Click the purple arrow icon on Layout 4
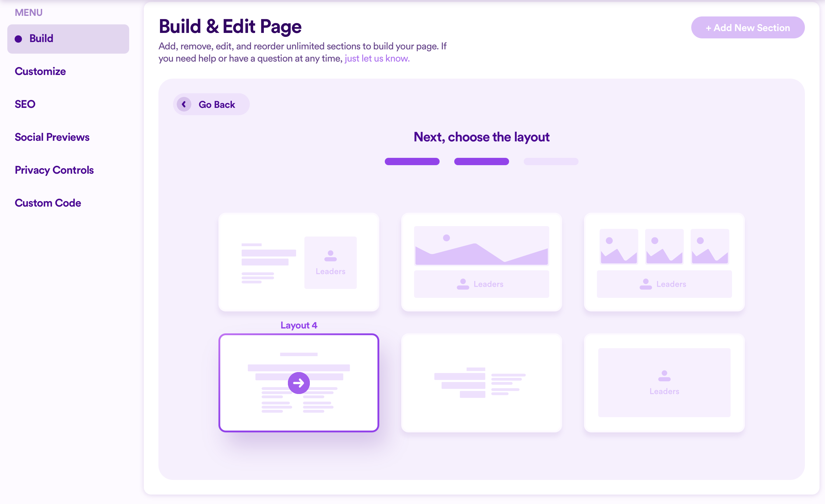Viewport: 825px width, 504px height. click(298, 383)
